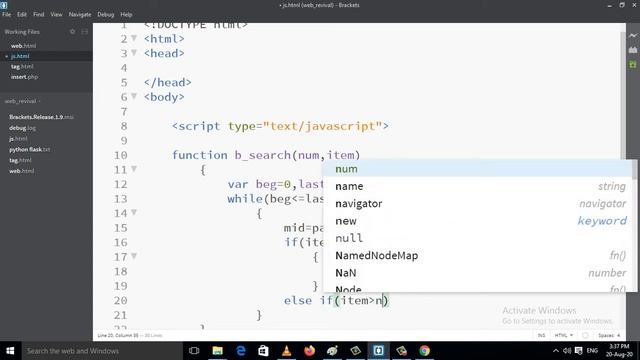640x360 pixels.
Task: Launch File Explorer from the taskbar
Action: click(218, 351)
